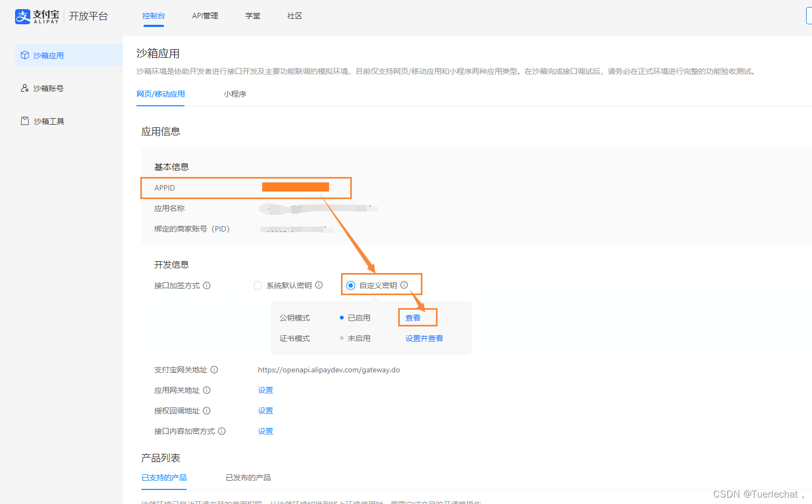Click the 沙箱应用 cube icon in sidebar
Image resolution: width=812 pixels, height=504 pixels.
click(25, 55)
